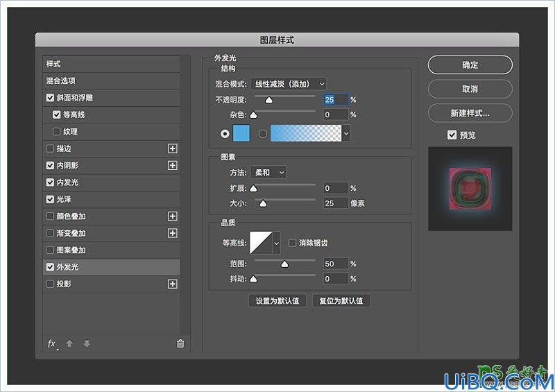Add another 描边 effect with plus icon
Screen dimensions: 555x392
[172, 148]
